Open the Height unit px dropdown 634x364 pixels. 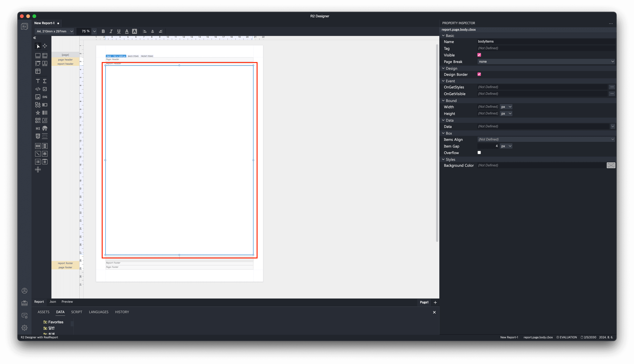(506, 114)
